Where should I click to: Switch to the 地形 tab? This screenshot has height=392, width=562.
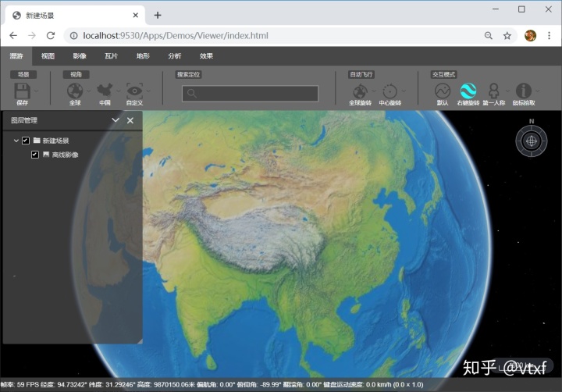143,56
